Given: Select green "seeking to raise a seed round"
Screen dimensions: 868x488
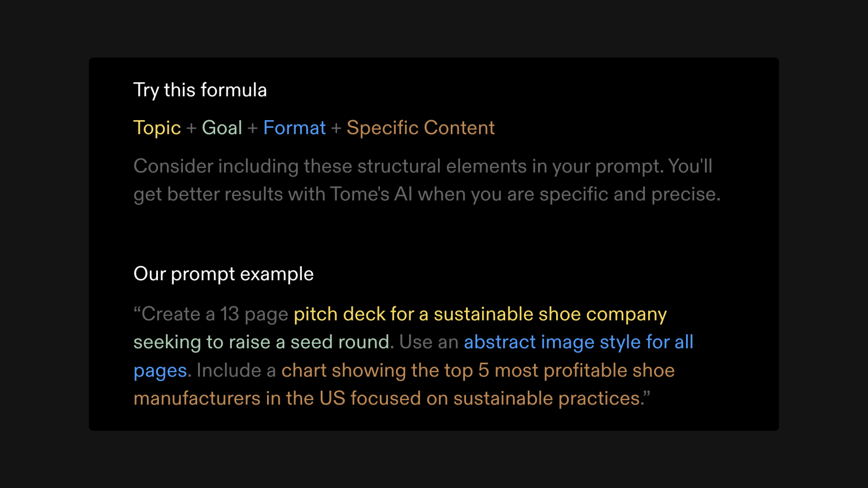Looking at the screenshot, I should pyautogui.click(x=262, y=343).
